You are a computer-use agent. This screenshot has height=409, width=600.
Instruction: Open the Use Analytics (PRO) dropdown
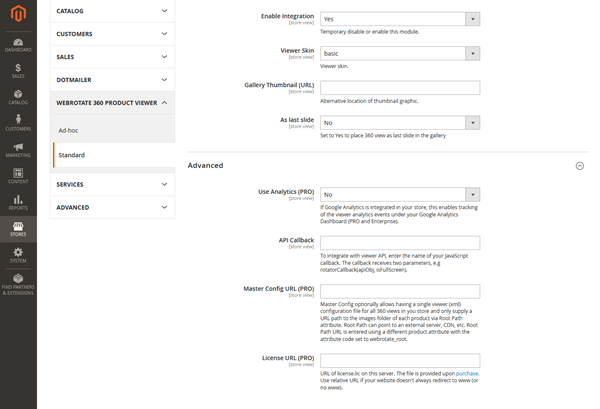click(x=399, y=195)
